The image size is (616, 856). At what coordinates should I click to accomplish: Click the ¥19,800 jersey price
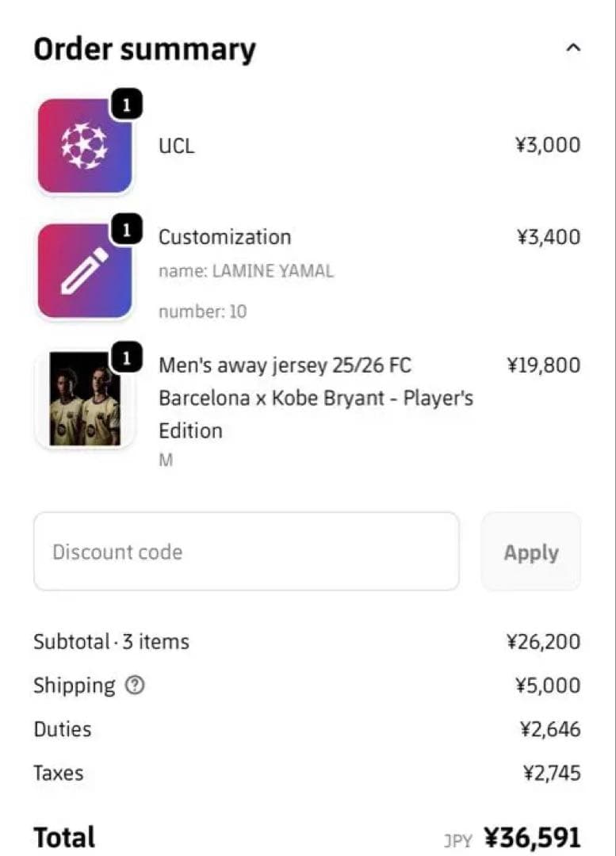tap(543, 365)
